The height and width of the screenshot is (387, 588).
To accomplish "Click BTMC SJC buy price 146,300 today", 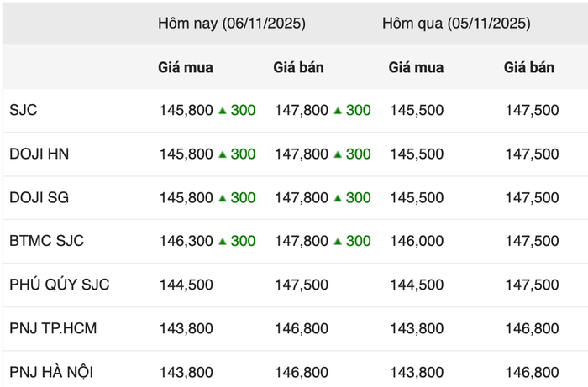I will click(x=186, y=241).
